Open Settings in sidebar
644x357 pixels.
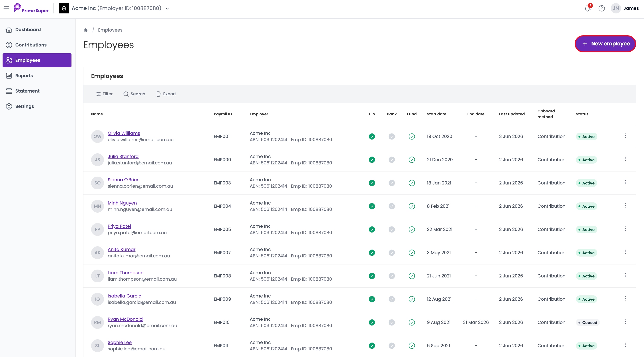(37, 106)
